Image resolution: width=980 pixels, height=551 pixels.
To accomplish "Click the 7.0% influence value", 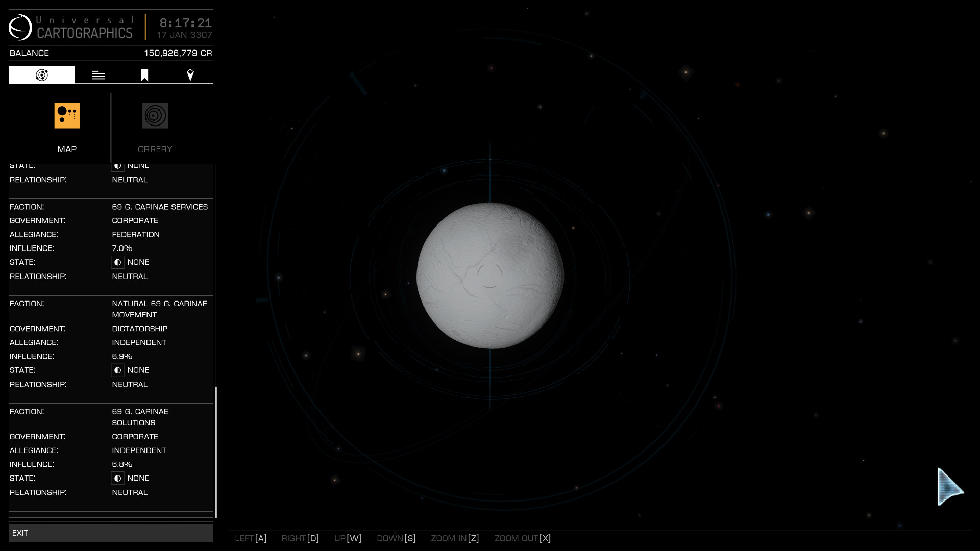I will click(122, 248).
